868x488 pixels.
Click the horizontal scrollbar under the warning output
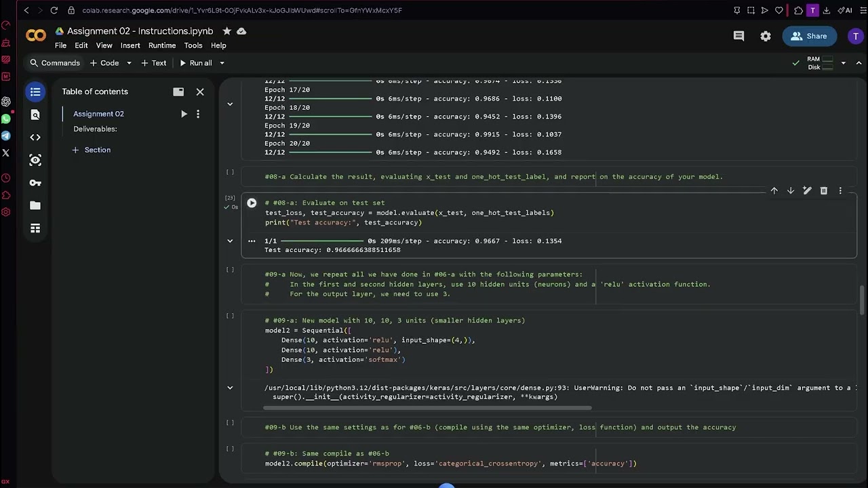[427, 408]
